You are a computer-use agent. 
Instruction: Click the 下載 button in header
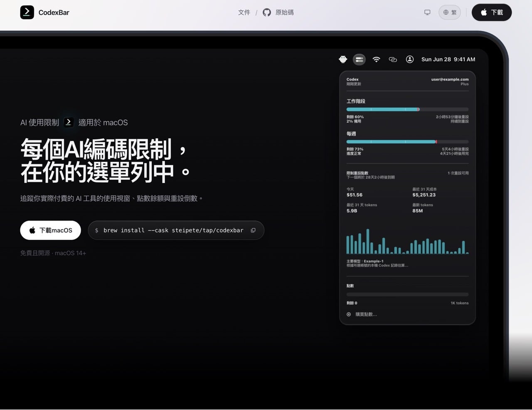[x=492, y=12]
